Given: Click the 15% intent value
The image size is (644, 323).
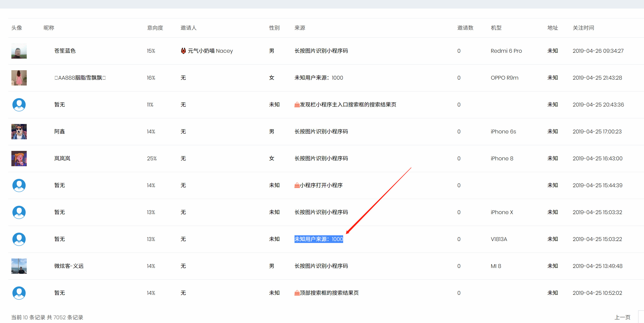Looking at the screenshot, I should pos(151,51).
